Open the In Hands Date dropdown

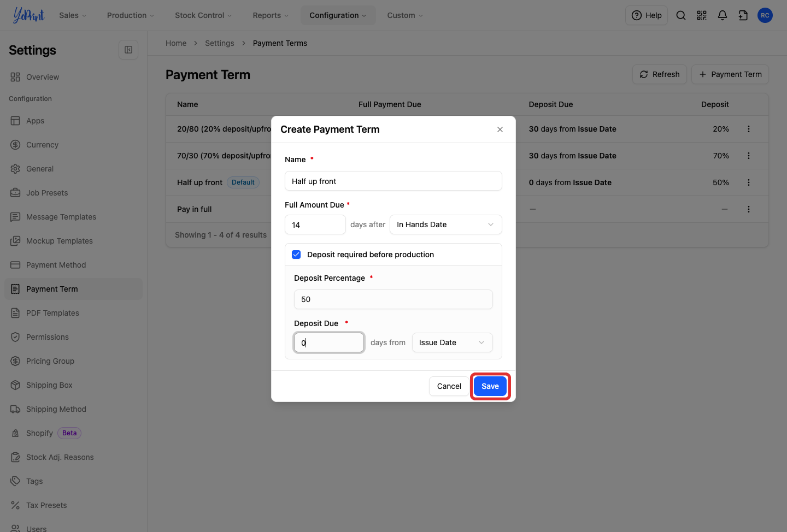click(446, 224)
